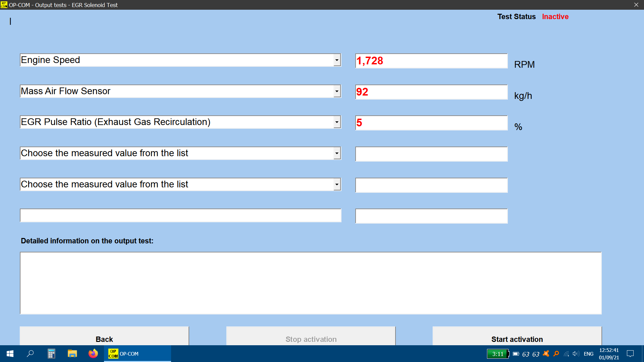Expand the Mass Air Flow Sensor dropdown
644x362 pixels.
point(337,91)
